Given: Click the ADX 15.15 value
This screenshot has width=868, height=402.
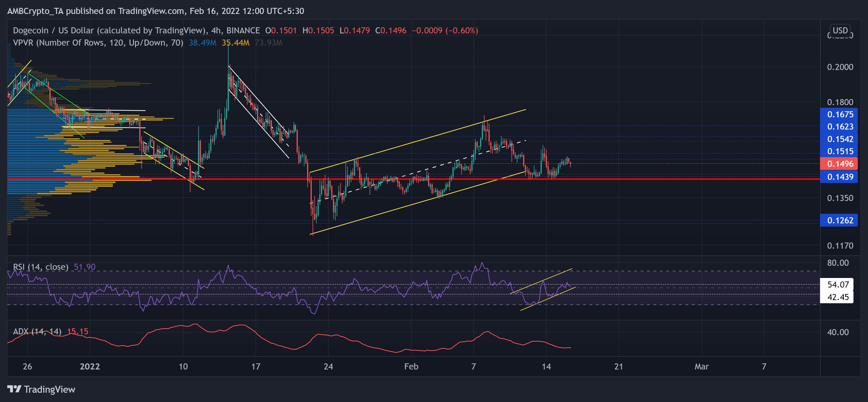Looking at the screenshot, I should 78,331.
